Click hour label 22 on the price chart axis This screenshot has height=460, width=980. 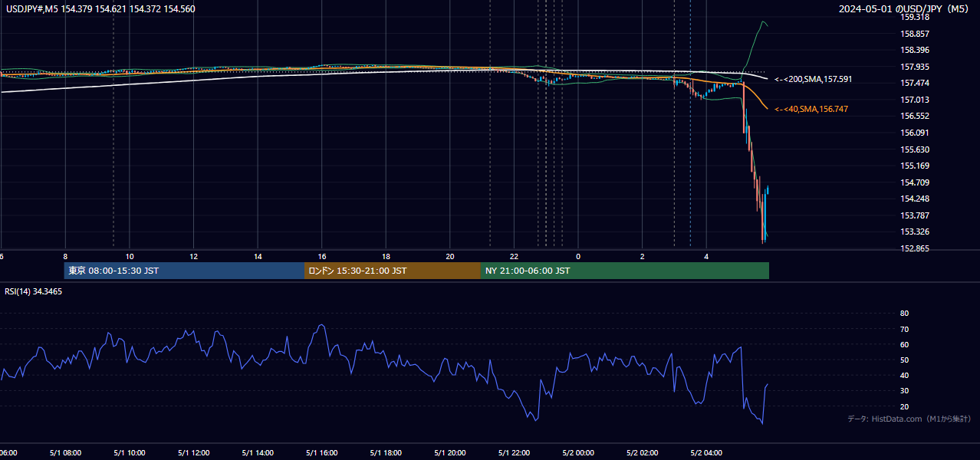tap(515, 257)
